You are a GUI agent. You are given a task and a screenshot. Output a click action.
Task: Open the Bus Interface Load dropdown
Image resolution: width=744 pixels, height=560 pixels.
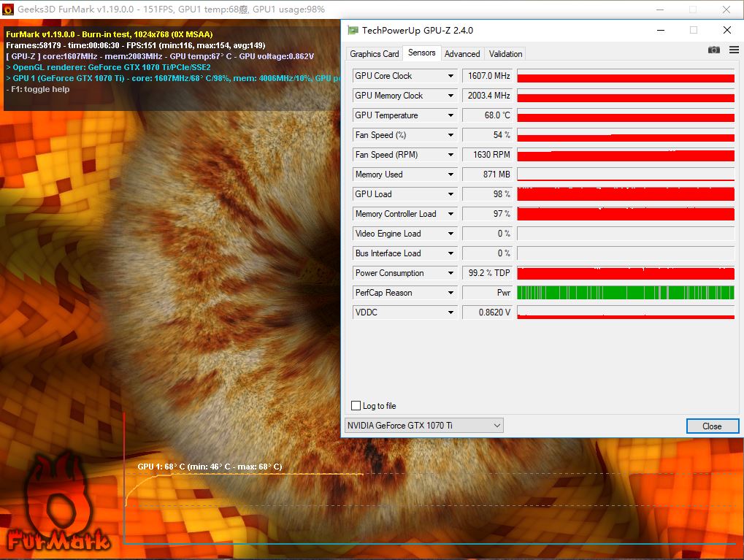tap(450, 253)
